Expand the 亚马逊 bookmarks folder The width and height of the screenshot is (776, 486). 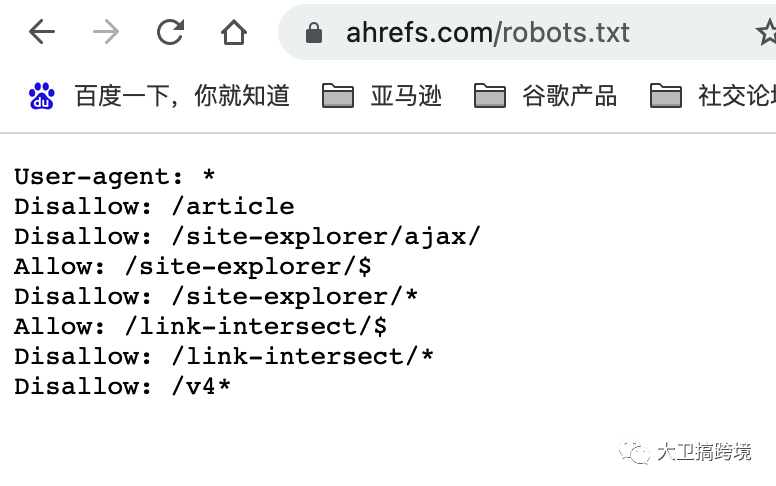point(383,95)
